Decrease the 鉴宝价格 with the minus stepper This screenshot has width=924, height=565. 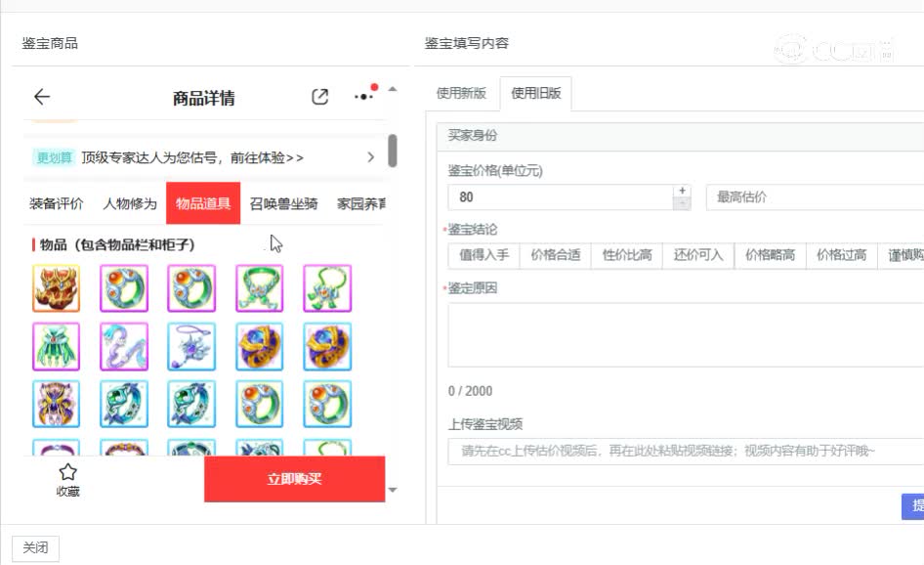[x=682, y=203]
